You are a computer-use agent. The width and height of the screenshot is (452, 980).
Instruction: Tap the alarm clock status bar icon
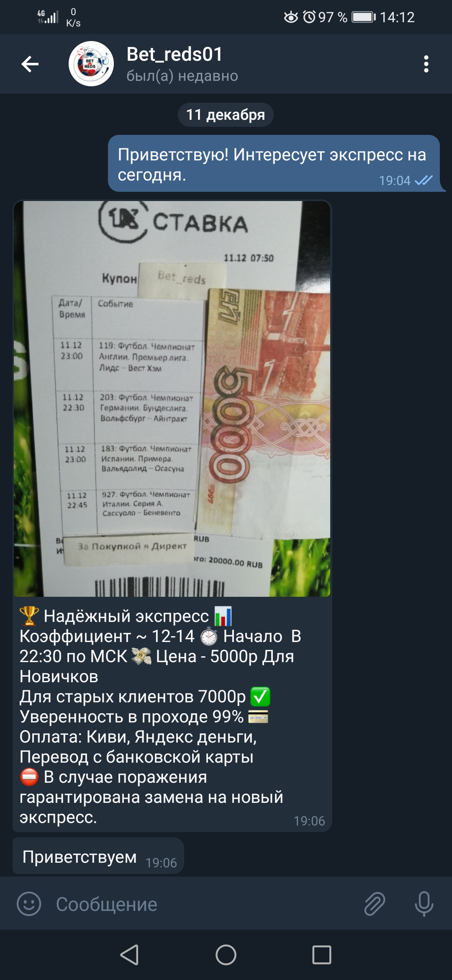pyautogui.click(x=309, y=17)
